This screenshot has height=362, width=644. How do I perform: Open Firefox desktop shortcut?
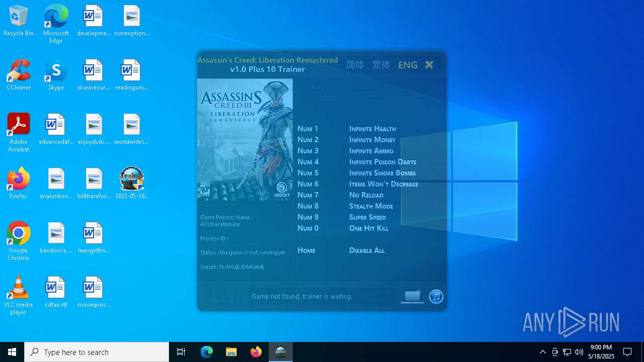(19, 184)
